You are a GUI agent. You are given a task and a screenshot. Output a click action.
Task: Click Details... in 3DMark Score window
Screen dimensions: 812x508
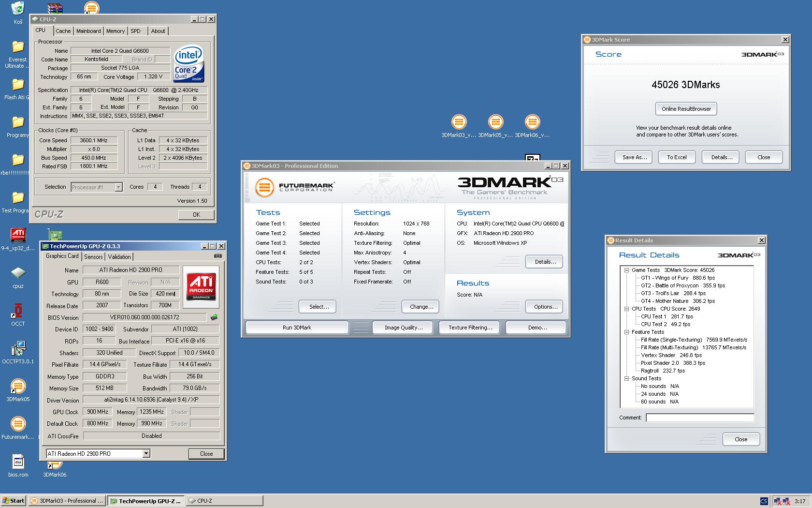(x=722, y=157)
